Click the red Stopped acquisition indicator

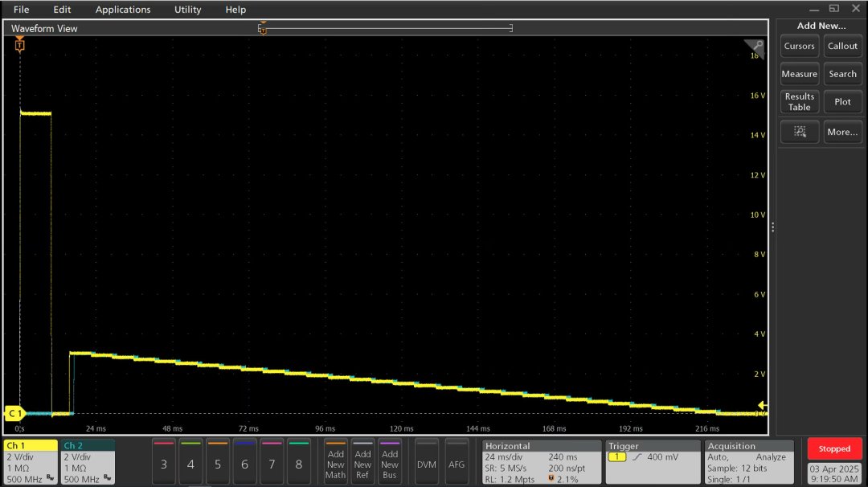(834, 448)
